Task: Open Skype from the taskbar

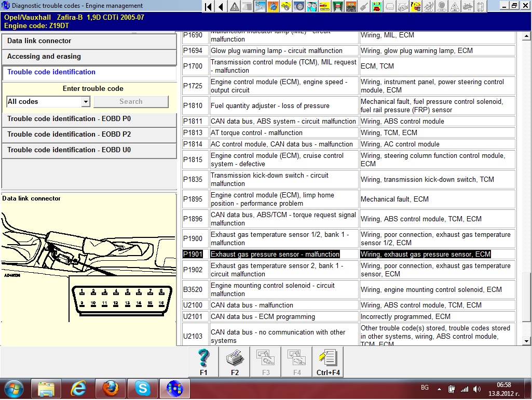Action: tap(142, 388)
